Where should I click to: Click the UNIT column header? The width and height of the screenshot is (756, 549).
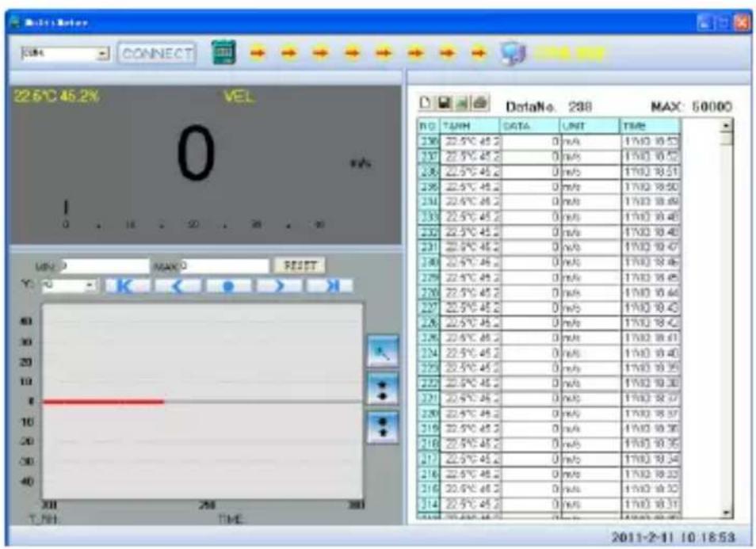point(590,126)
